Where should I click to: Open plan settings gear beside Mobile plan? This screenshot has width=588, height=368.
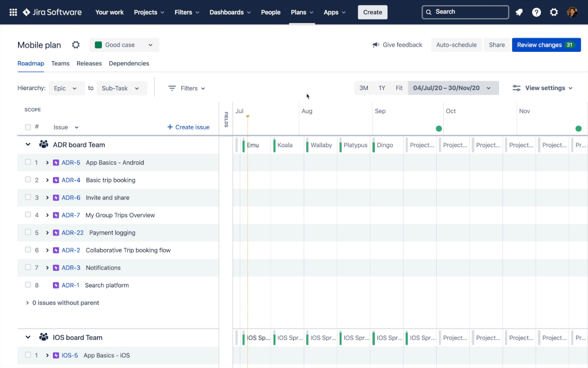click(x=76, y=45)
